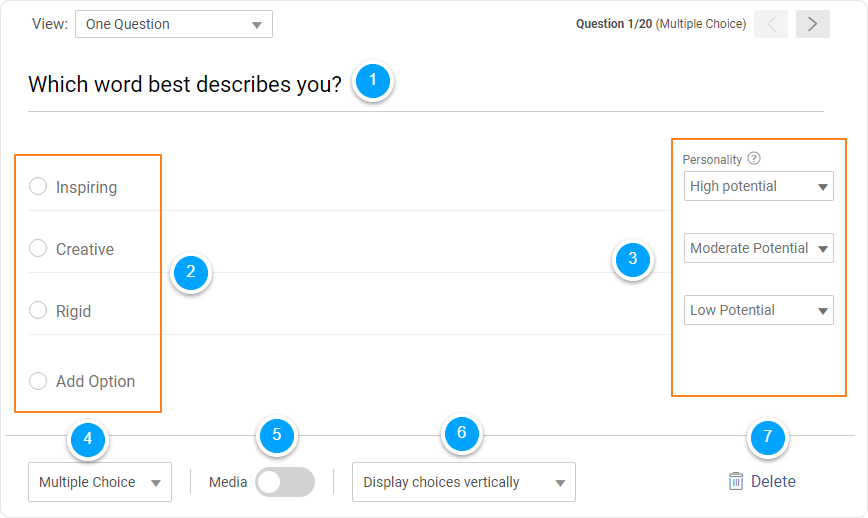Open the Multiple Choice question type dropdown
Viewport: 868px width, 518px height.
pos(100,482)
